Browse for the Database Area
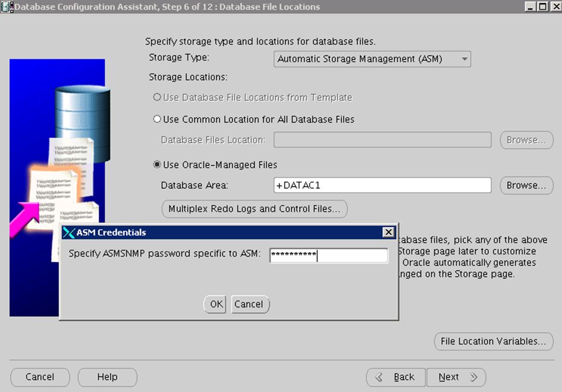Screen dimensions: 562x392 (x=526, y=186)
